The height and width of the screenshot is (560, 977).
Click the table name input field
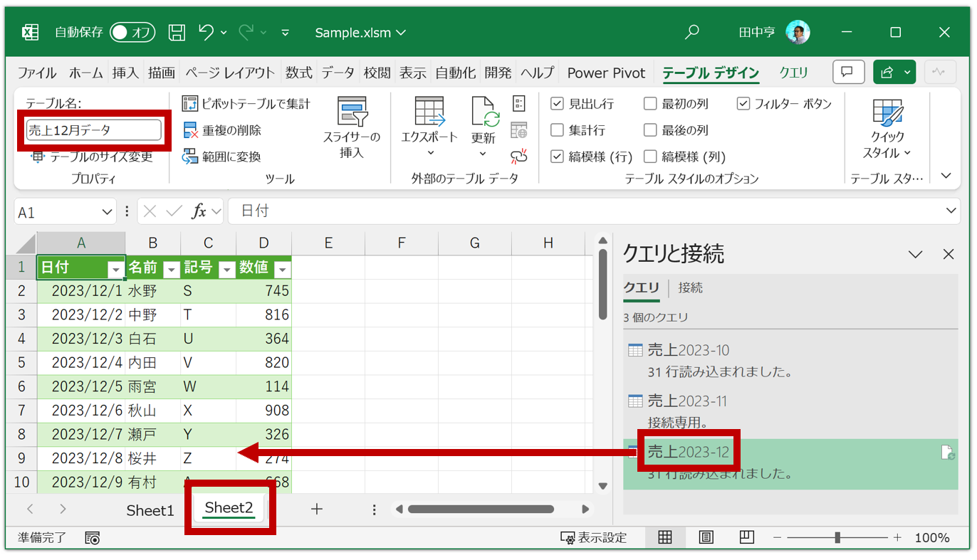(x=93, y=130)
